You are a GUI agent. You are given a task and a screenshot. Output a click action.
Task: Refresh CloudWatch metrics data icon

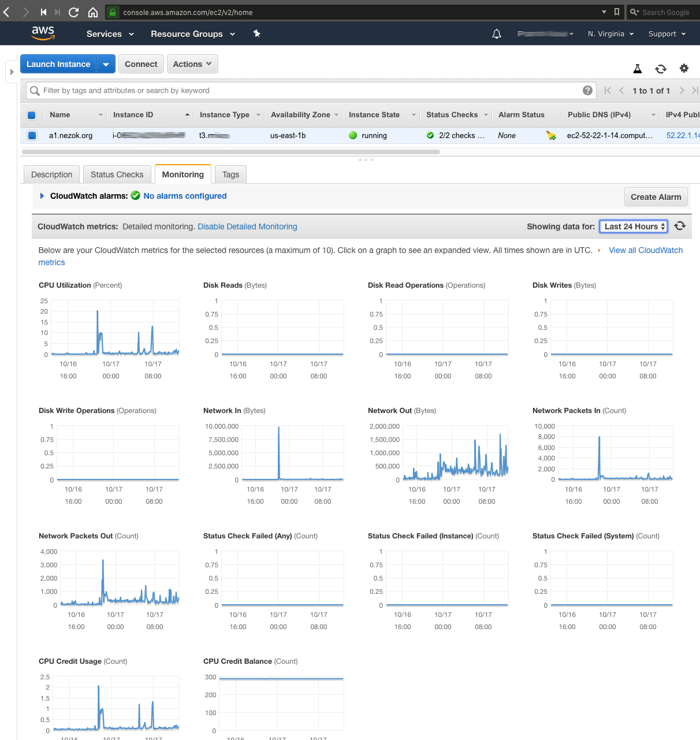click(680, 226)
